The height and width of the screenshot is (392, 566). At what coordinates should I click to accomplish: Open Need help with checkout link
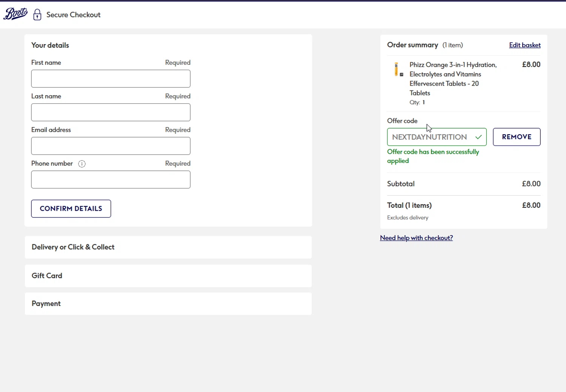[x=416, y=238]
